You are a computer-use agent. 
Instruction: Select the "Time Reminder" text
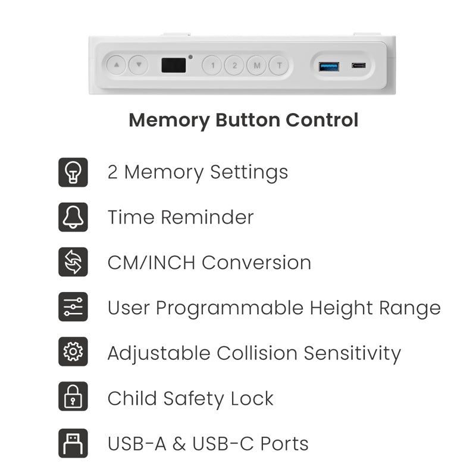(180, 217)
